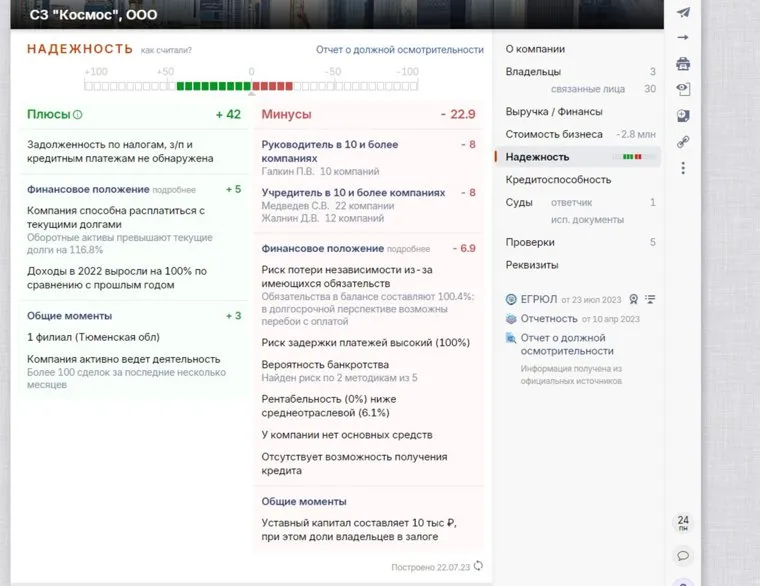The image size is (760, 586).
Task: Click the chain link copy icon
Action: [683, 142]
